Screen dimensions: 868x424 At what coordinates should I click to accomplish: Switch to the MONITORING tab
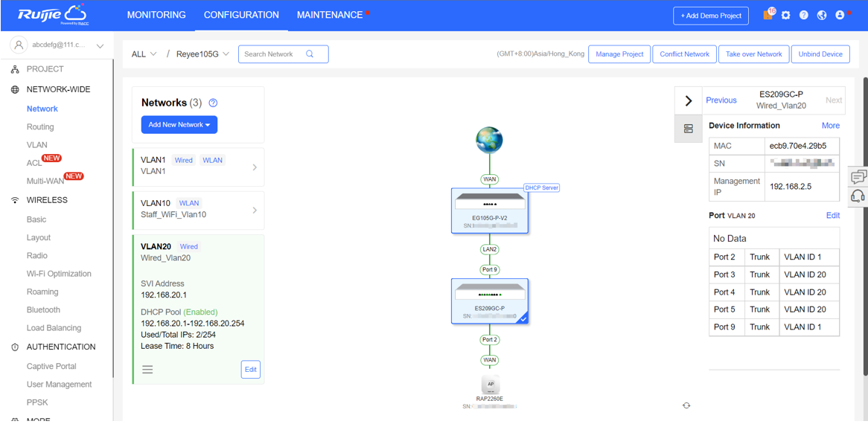click(156, 16)
